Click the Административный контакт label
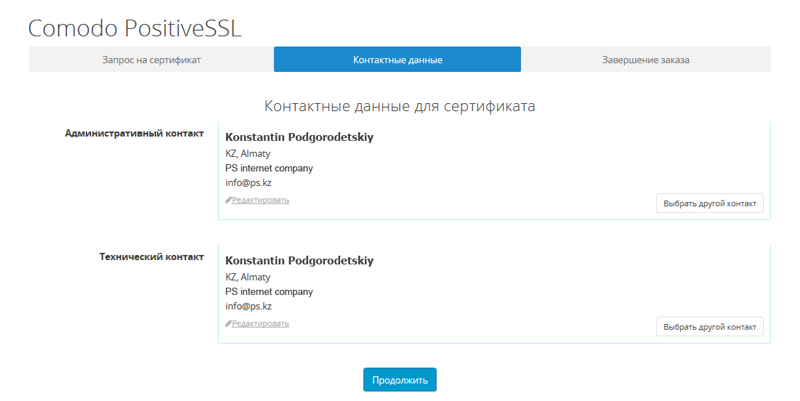800x401 pixels. tap(134, 133)
